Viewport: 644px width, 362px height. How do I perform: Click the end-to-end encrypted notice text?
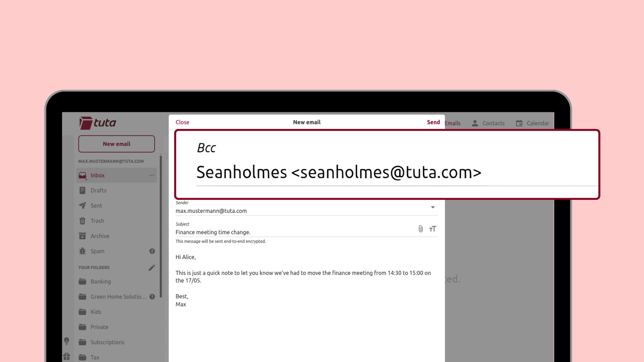221,241
